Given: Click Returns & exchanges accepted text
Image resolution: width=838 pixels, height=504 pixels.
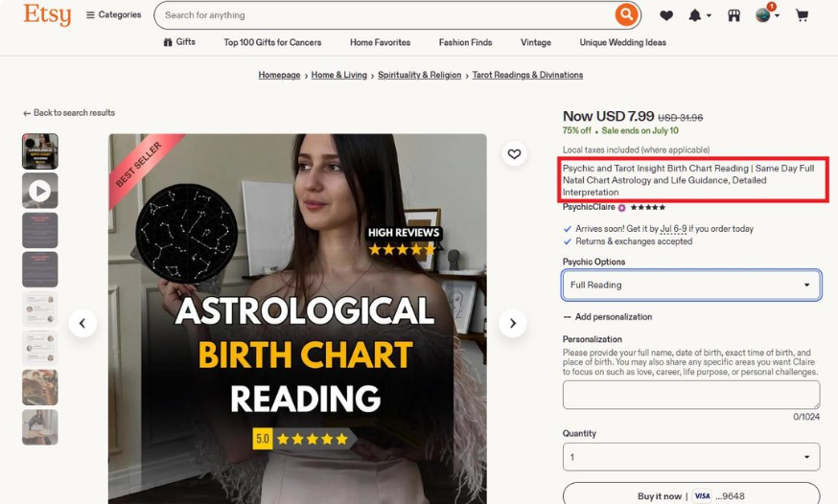Looking at the screenshot, I should coord(634,241).
